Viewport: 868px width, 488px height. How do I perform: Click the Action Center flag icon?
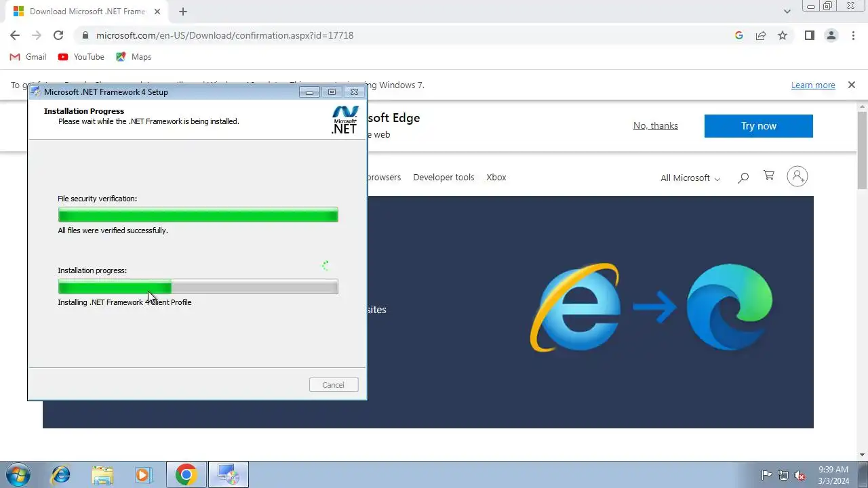(x=767, y=475)
